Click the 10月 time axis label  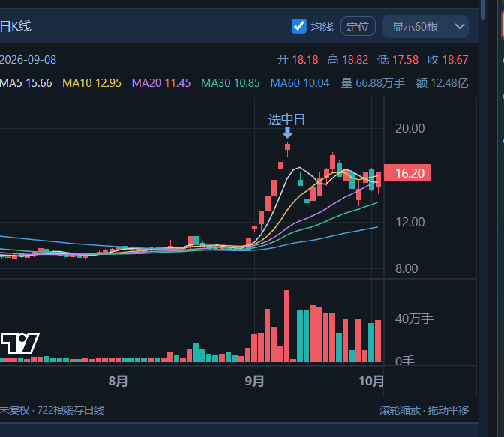(371, 381)
